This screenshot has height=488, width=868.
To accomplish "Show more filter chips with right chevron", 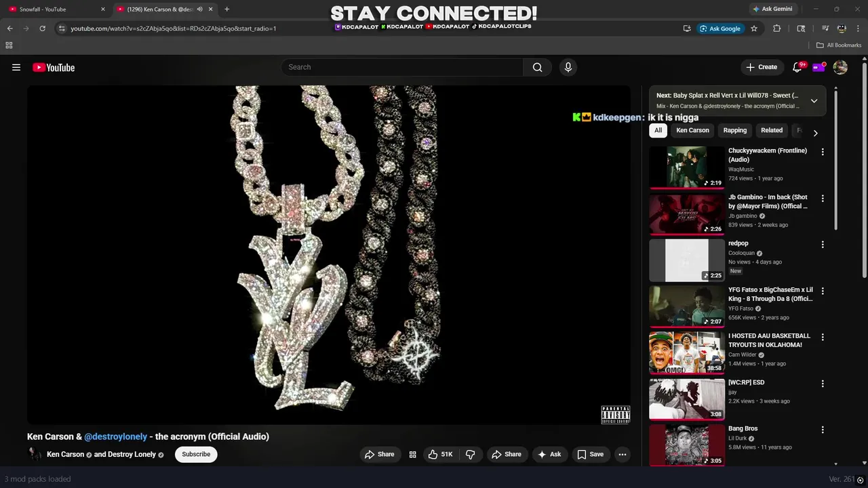I will pyautogui.click(x=815, y=133).
